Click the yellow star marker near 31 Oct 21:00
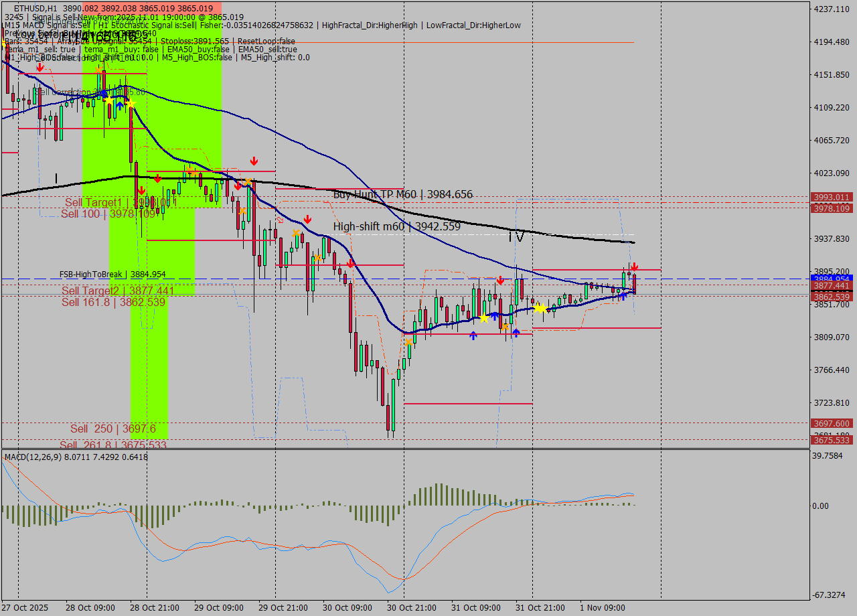857x616 pixels. [541, 309]
